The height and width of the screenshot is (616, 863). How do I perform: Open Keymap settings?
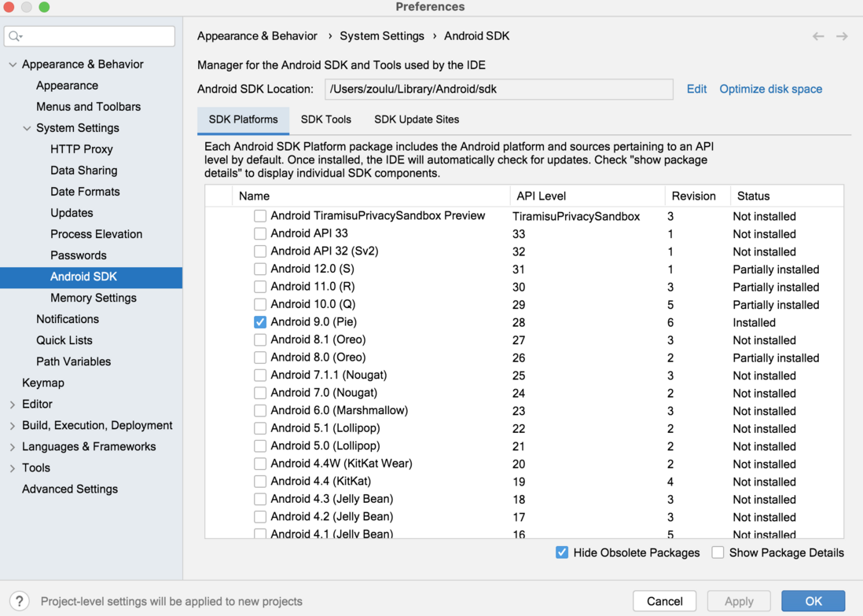click(43, 383)
